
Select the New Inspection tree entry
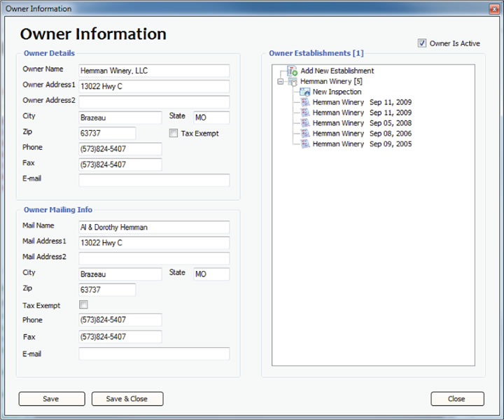337,92
